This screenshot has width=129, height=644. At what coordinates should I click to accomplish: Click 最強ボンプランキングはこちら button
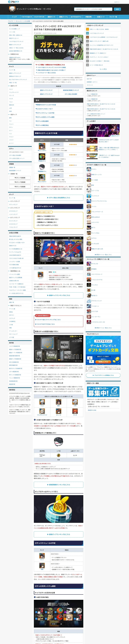[x=59, y=534]
